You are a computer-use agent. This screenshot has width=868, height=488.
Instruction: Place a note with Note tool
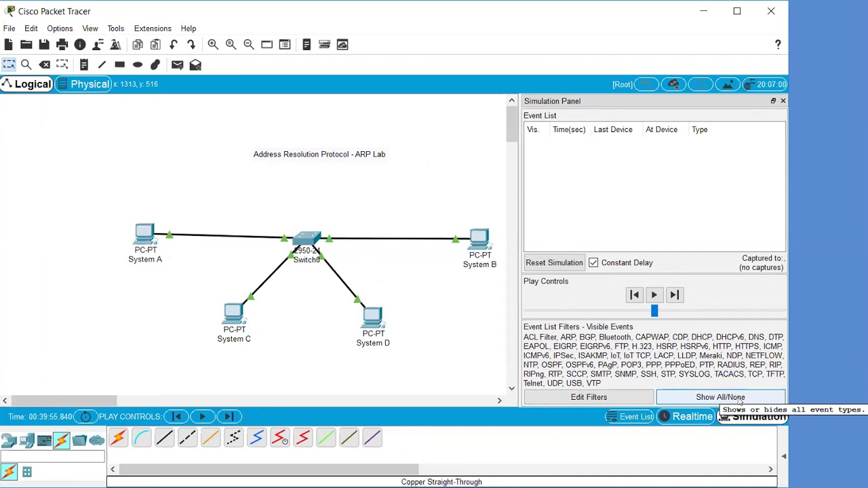click(x=83, y=64)
